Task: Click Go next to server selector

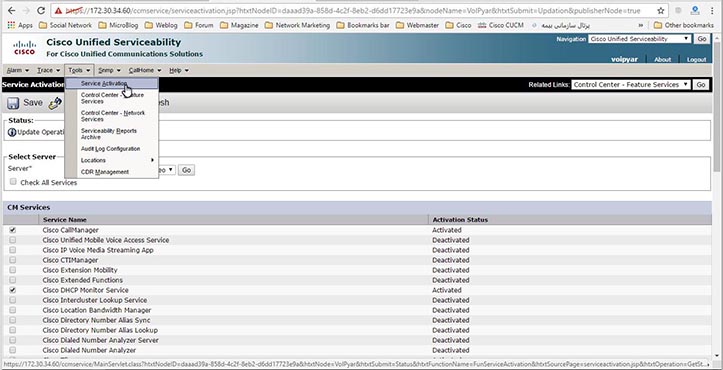Action: [x=186, y=170]
